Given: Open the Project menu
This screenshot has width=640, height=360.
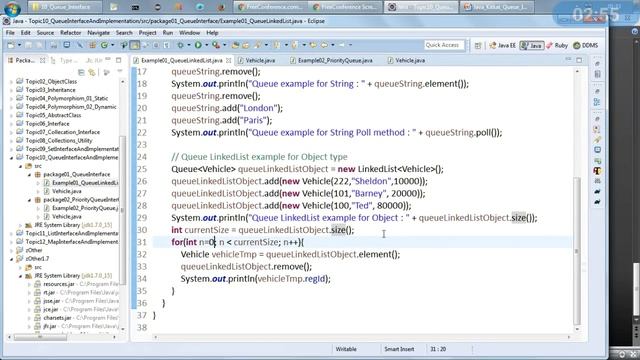Looking at the screenshot, I should [147, 33].
